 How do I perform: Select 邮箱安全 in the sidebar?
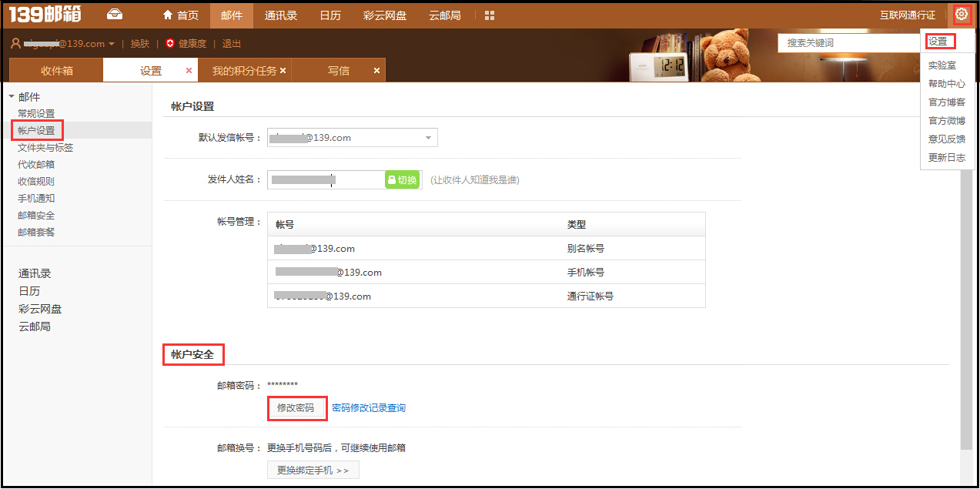[36, 214]
